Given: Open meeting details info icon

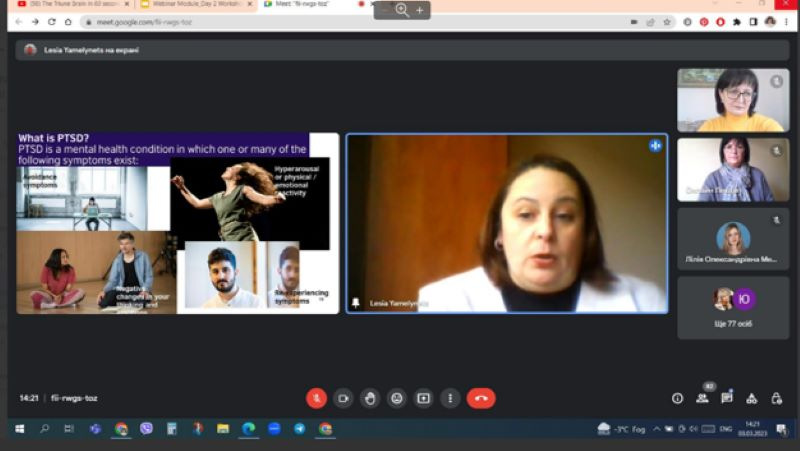Looking at the screenshot, I should point(677,398).
